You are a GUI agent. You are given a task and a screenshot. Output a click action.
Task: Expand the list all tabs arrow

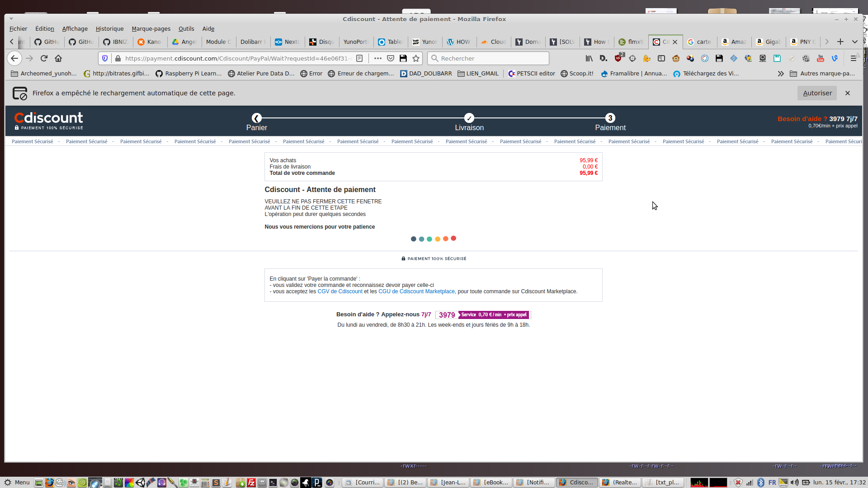point(855,42)
